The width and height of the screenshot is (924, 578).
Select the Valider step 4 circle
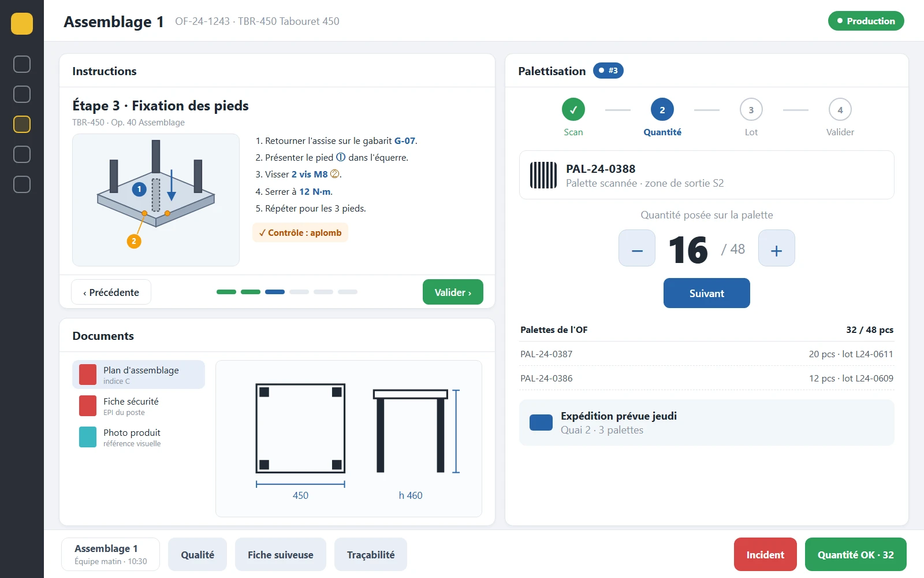click(840, 109)
